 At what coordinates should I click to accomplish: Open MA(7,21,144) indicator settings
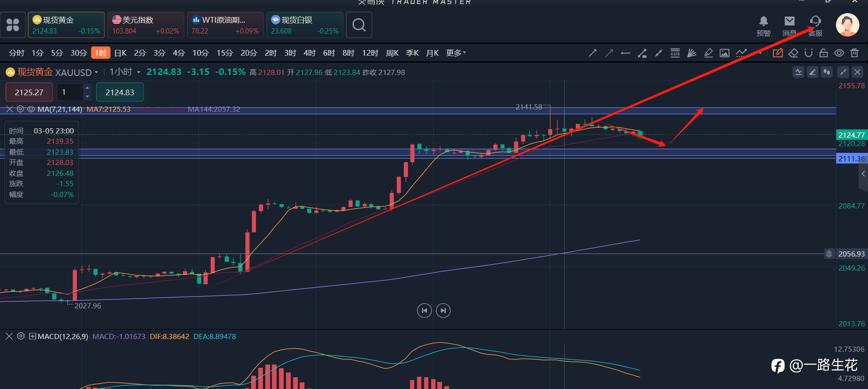[x=20, y=109]
